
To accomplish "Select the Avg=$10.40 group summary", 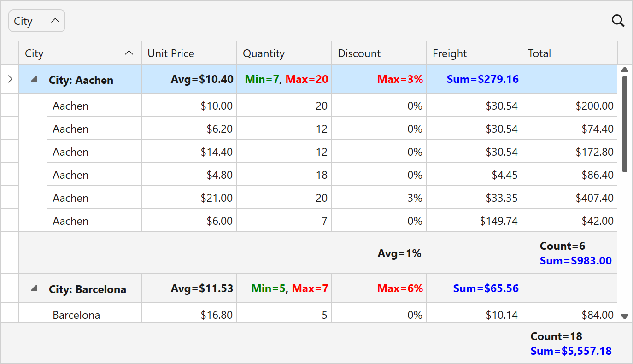I will (x=202, y=79).
